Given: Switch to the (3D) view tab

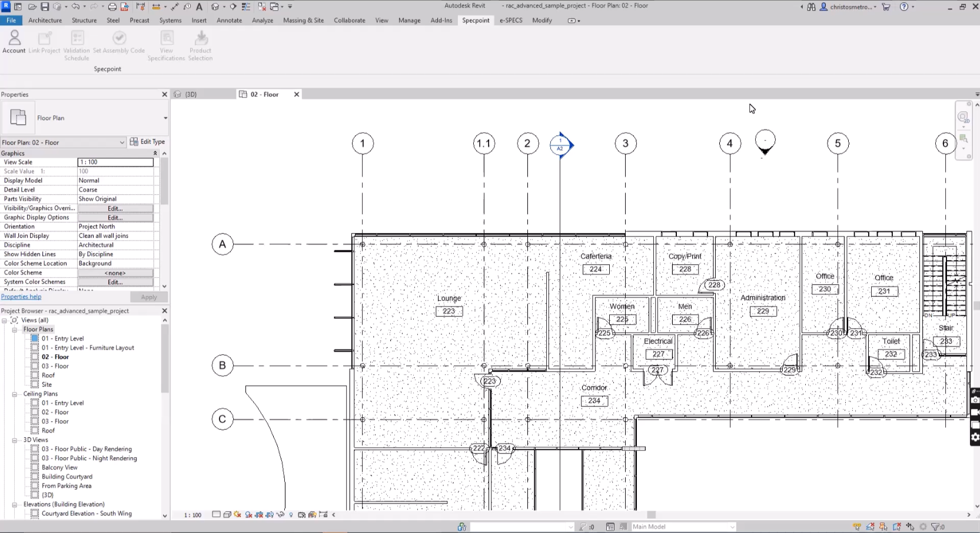Looking at the screenshot, I should point(191,94).
